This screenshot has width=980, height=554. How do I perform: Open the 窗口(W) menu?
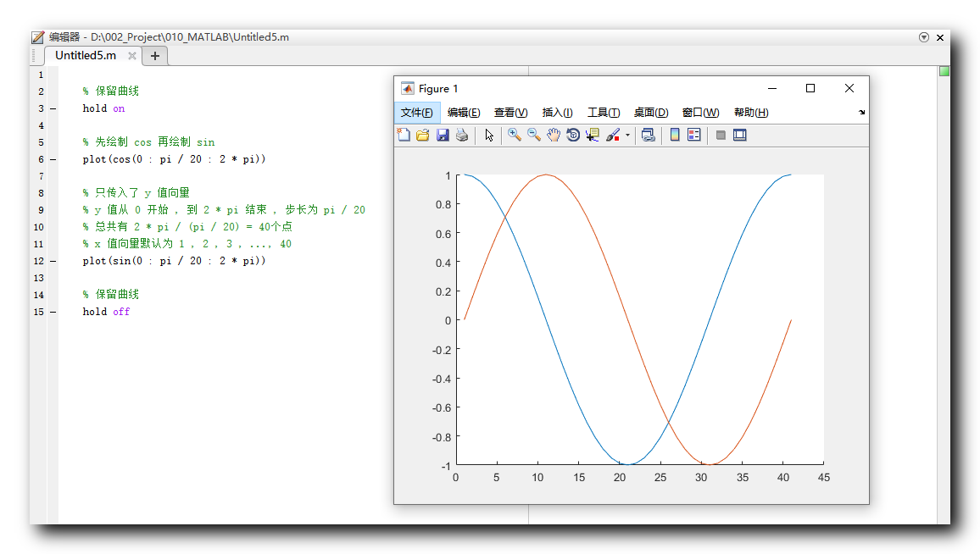click(x=700, y=113)
